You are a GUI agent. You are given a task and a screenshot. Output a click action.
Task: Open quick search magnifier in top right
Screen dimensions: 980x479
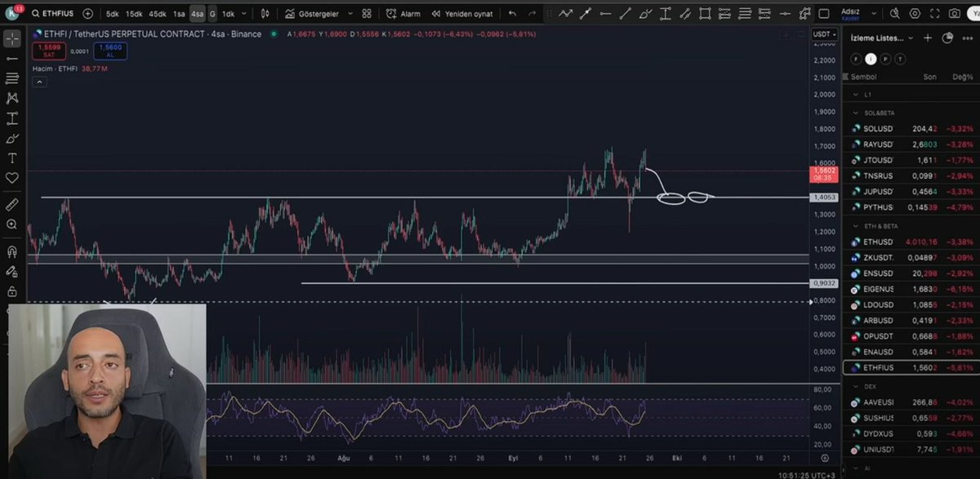895,14
